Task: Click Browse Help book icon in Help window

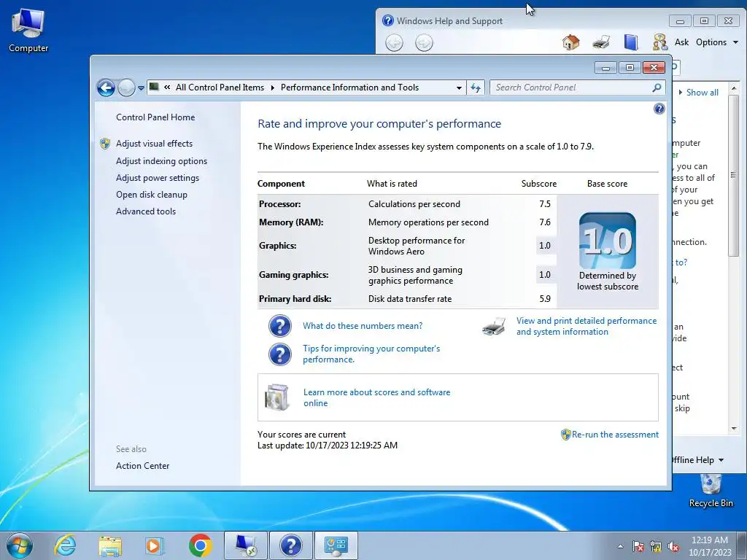Action: pos(631,42)
